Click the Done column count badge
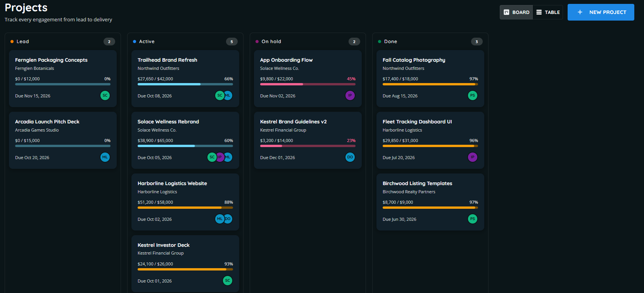This screenshot has height=293, width=644. pyautogui.click(x=477, y=42)
